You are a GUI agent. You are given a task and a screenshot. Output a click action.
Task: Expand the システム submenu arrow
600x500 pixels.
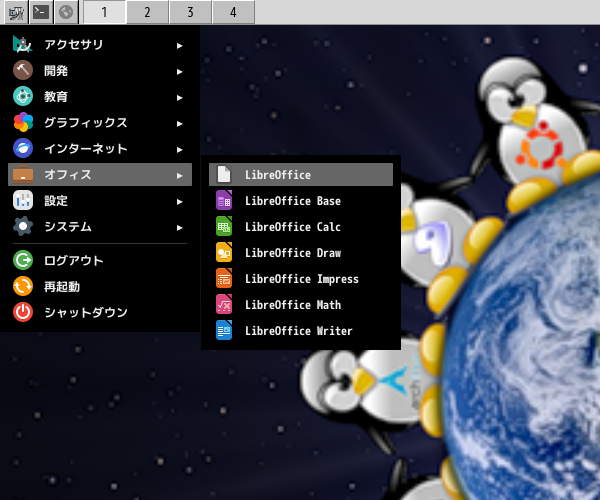click(179, 228)
